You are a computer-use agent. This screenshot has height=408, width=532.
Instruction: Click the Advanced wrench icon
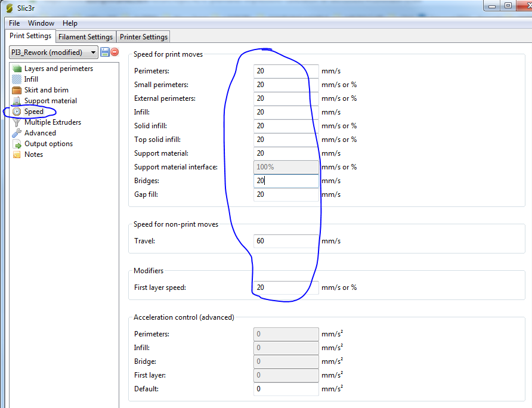coord(17,133)
